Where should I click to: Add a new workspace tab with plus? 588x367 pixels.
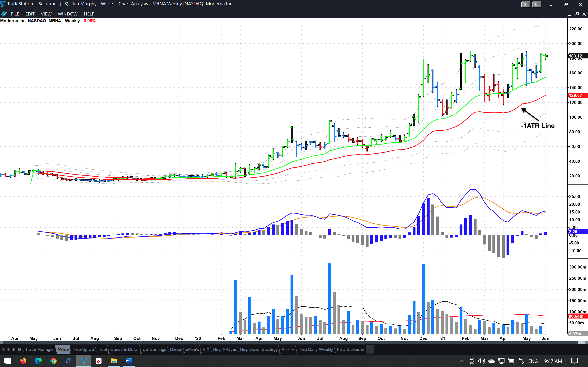(x=370, y=350)
